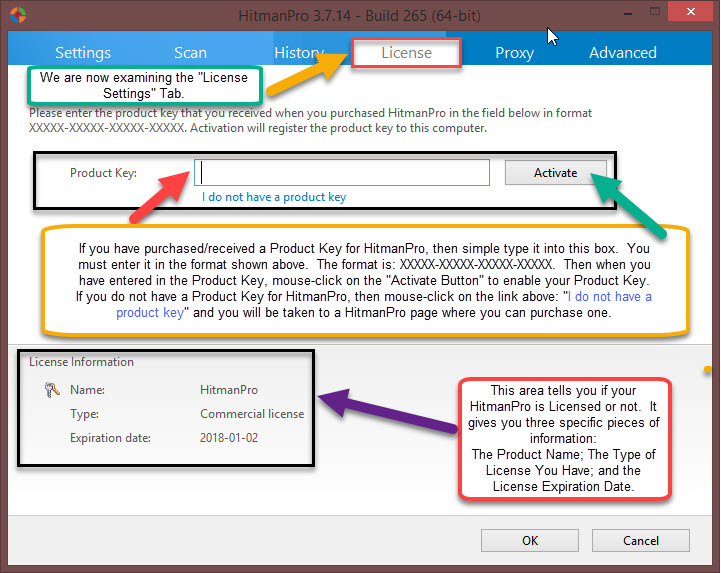Click the 'Product Key:' label

tap(103, 173)
